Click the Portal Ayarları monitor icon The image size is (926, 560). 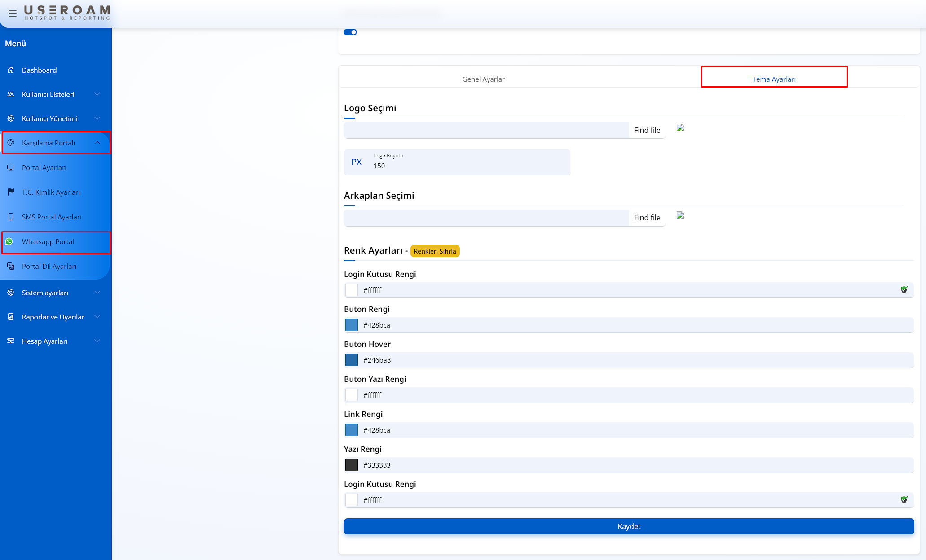coord(11,167)
